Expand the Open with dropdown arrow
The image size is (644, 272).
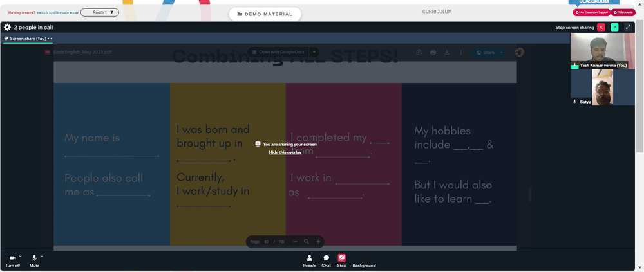click(314, 52)
